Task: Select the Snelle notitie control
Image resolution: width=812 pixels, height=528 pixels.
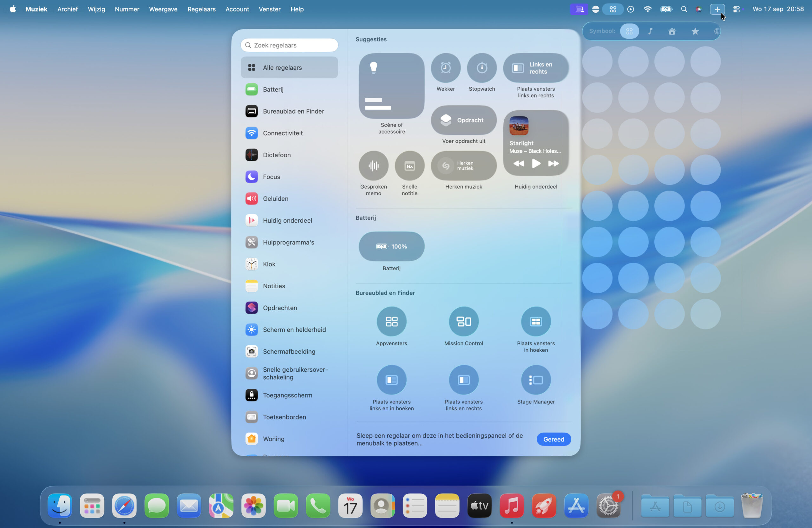Action: click(x=409, y=166)
